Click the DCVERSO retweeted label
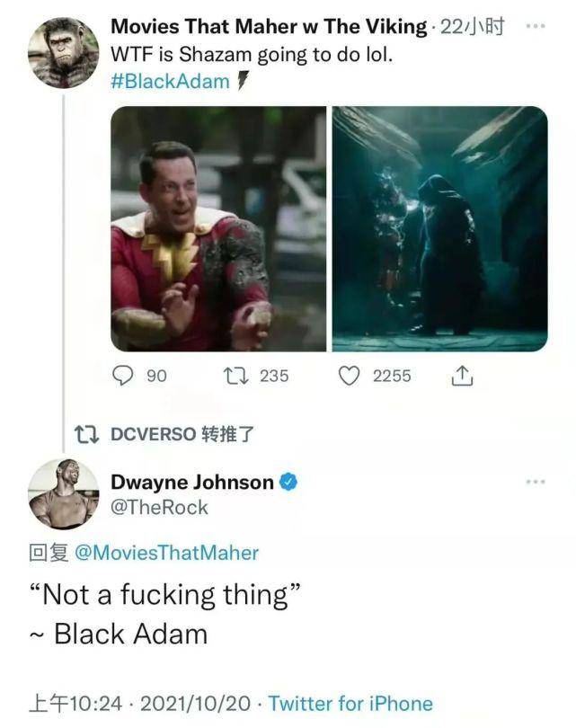The width and height of the screenshot is (576, 728). (182, 434)
